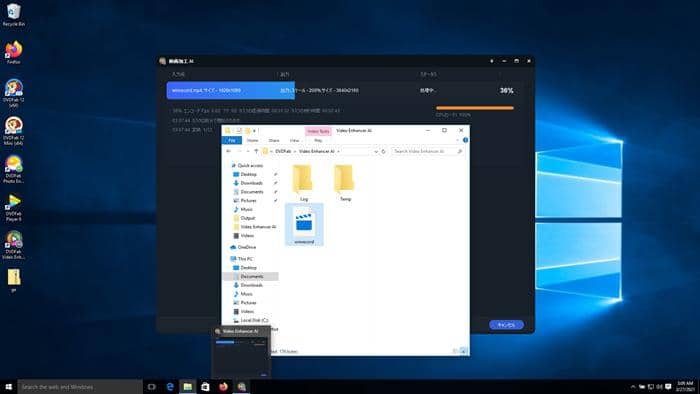The width and height of the screenshot is (700, 394).
Task: Open the Quick Access Toolbar customize dropdown
Action: click(x=254, y=131)
